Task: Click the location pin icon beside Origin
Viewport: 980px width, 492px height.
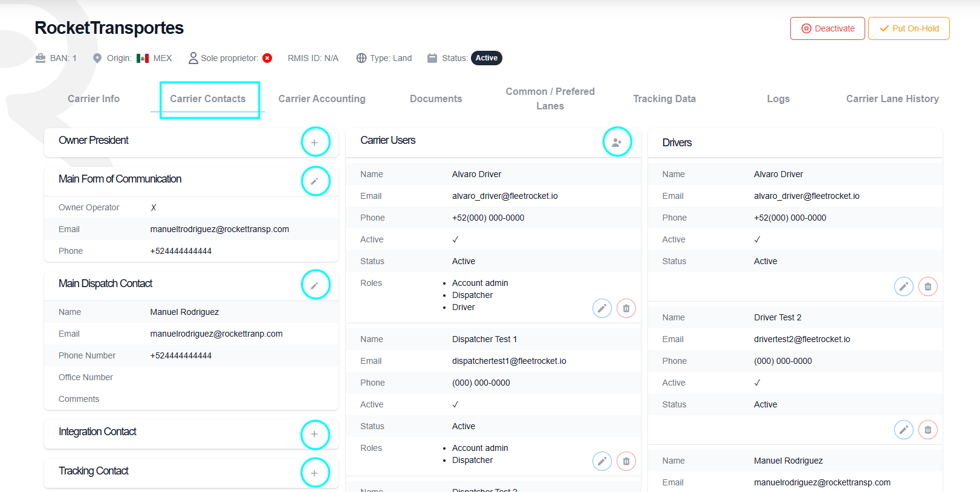Action: pos(97,58)
